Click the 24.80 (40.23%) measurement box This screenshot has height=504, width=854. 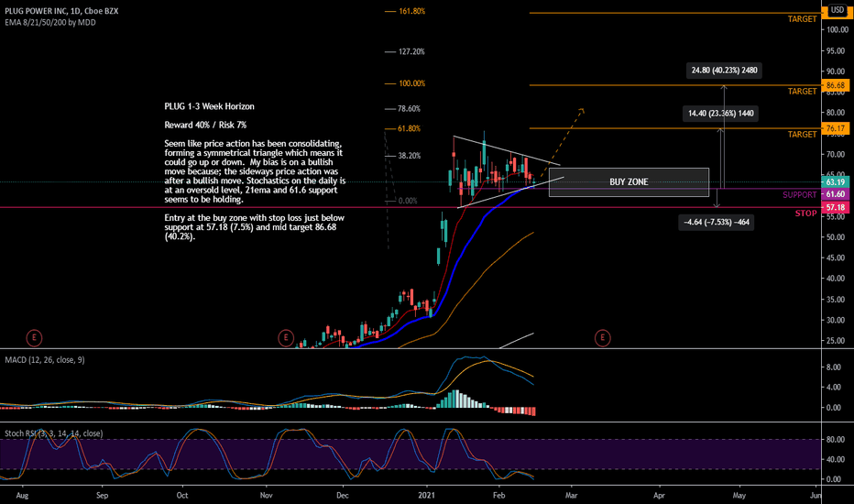(724, 71)
